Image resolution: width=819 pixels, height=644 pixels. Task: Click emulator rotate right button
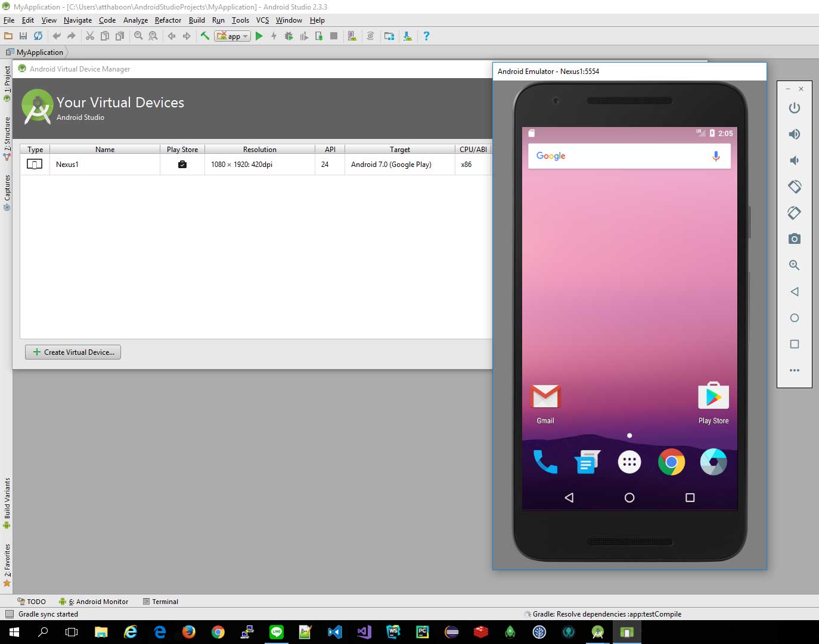tap(794, 213)
